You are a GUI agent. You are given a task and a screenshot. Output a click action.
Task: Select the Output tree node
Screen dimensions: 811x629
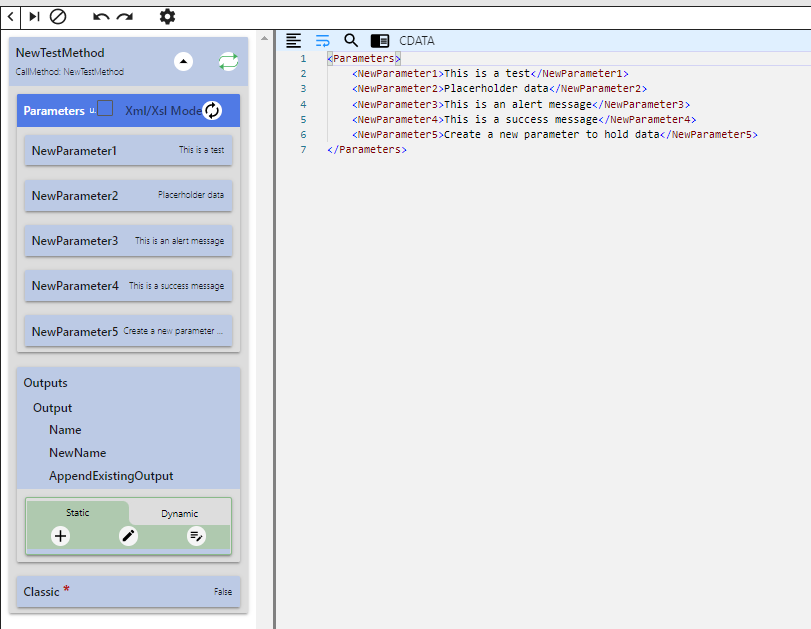52,408
